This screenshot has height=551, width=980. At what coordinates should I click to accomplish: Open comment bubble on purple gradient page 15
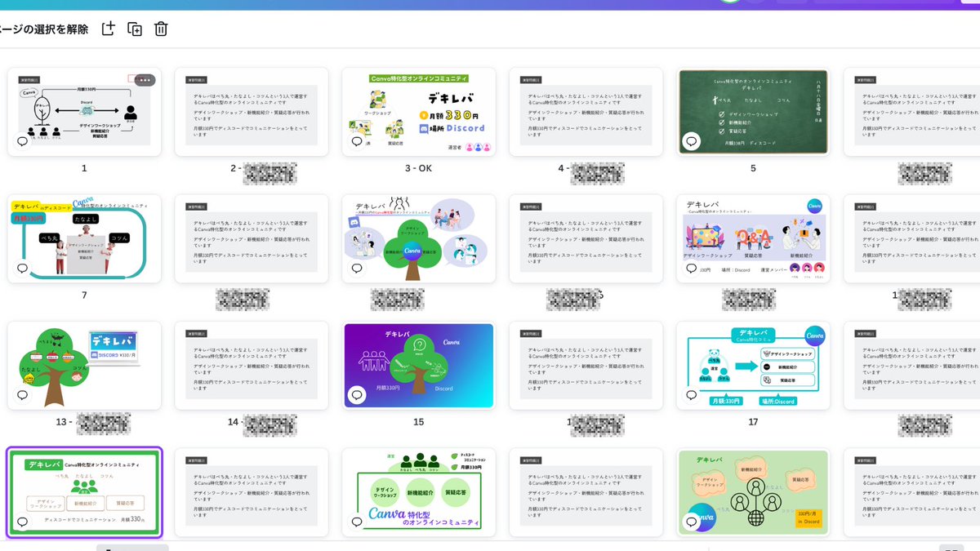click(x=357, y=395)
